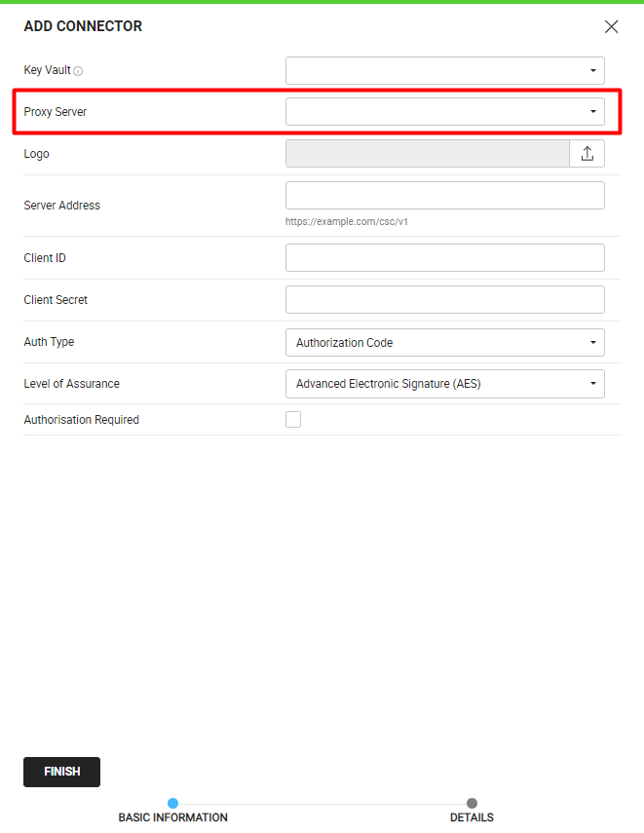Expand the Proxy Server dropdown
The height and width of the screenshot is (833, 644).
pos(445,112)
